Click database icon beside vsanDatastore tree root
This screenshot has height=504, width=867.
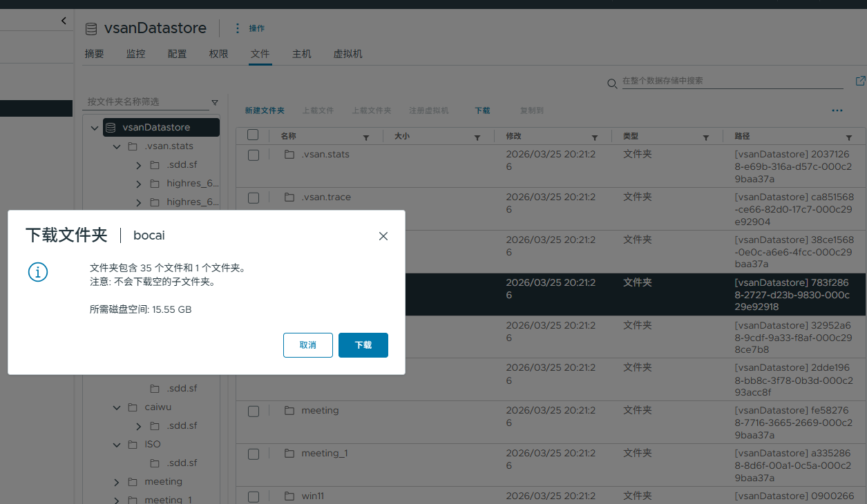coord(110,127)
